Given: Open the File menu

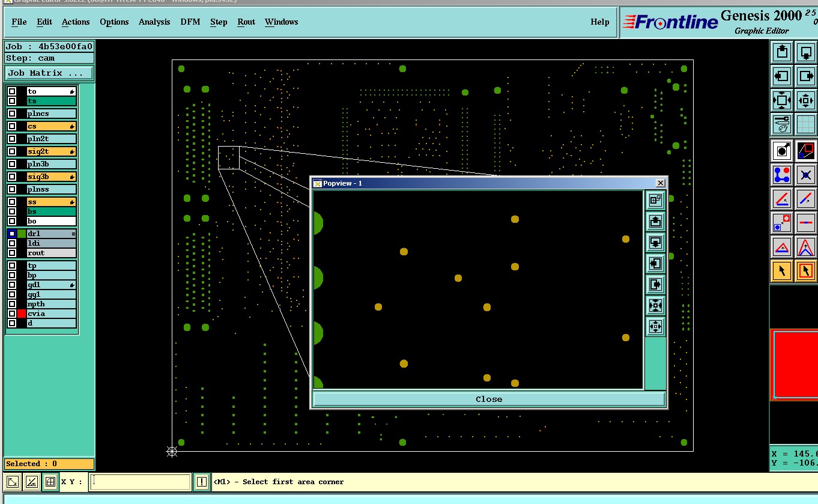Looking at the screenshot, I should pyautogui.click(x=19, y=22).
